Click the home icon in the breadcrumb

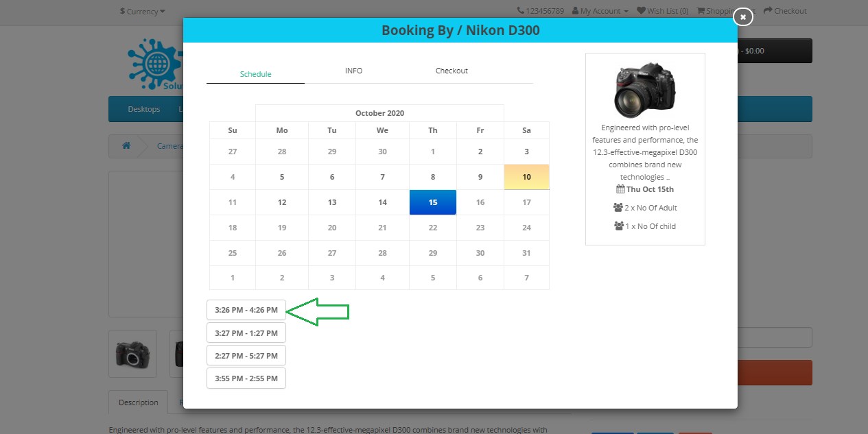point(126,146)
